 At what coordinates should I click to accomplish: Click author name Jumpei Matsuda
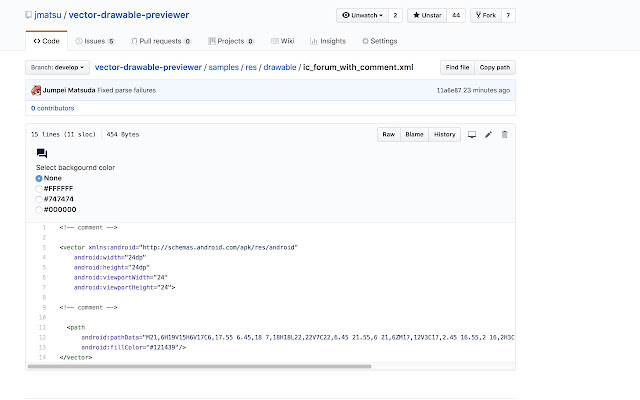coord(69,90)
